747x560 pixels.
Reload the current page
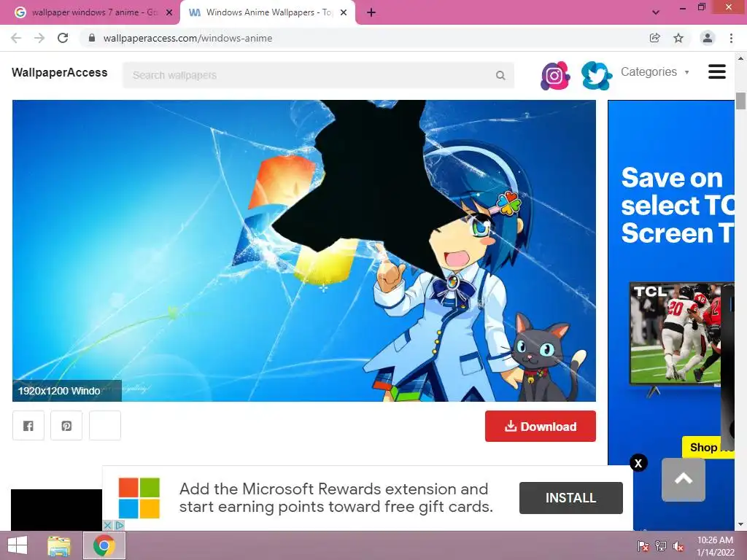(63, 38)
